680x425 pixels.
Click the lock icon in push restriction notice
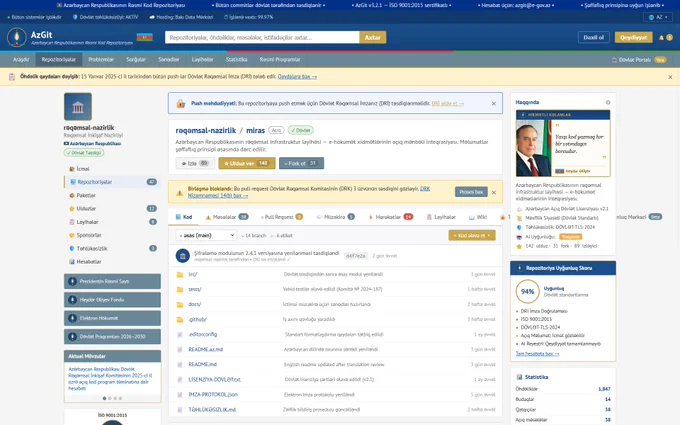(x=180, y=104)
